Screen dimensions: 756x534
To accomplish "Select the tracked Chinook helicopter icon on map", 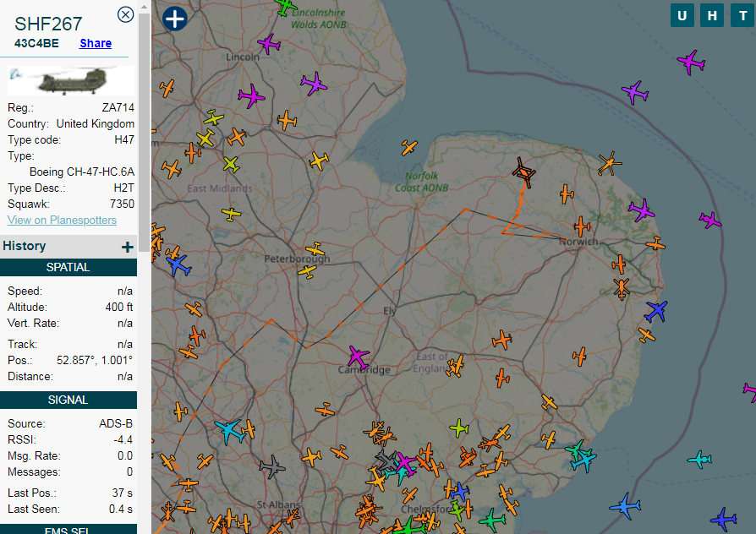I will click(523, 172).
